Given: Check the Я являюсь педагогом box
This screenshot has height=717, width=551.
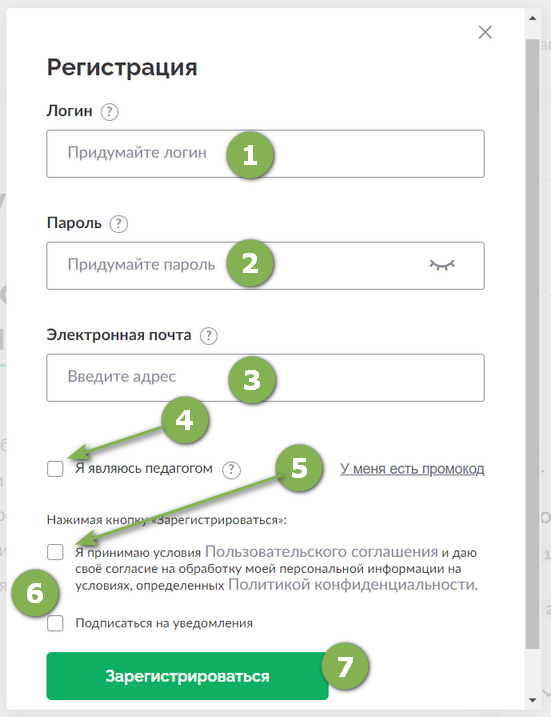Looking at the screenshot, I should pyautogui.click(x=55, y=469).
